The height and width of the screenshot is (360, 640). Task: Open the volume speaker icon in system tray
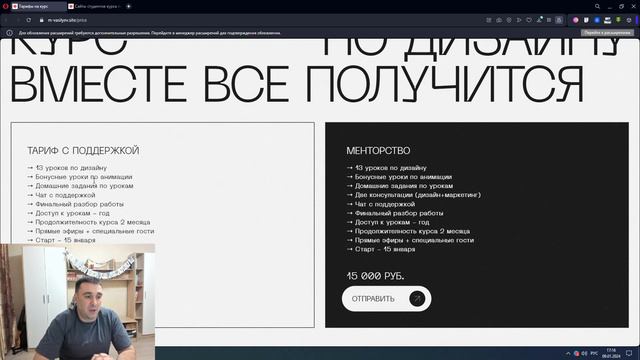584,353
